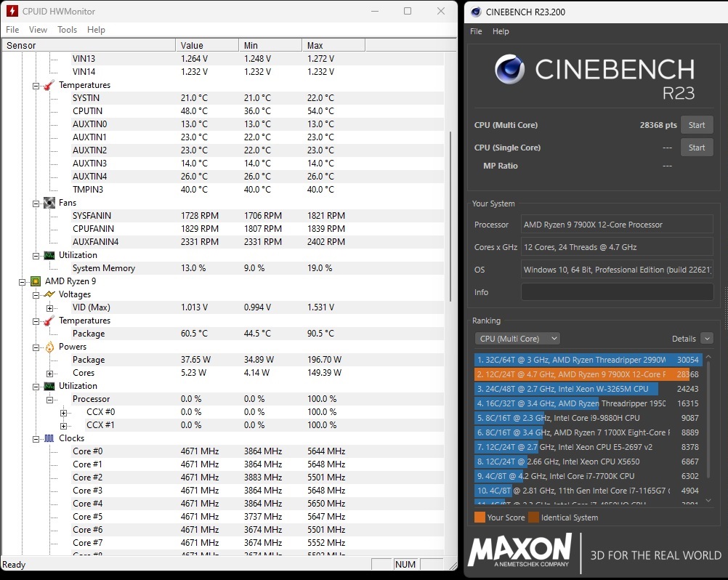Click the MAXON logo in Cinebench
728x580 pixels.
point(519,549)
